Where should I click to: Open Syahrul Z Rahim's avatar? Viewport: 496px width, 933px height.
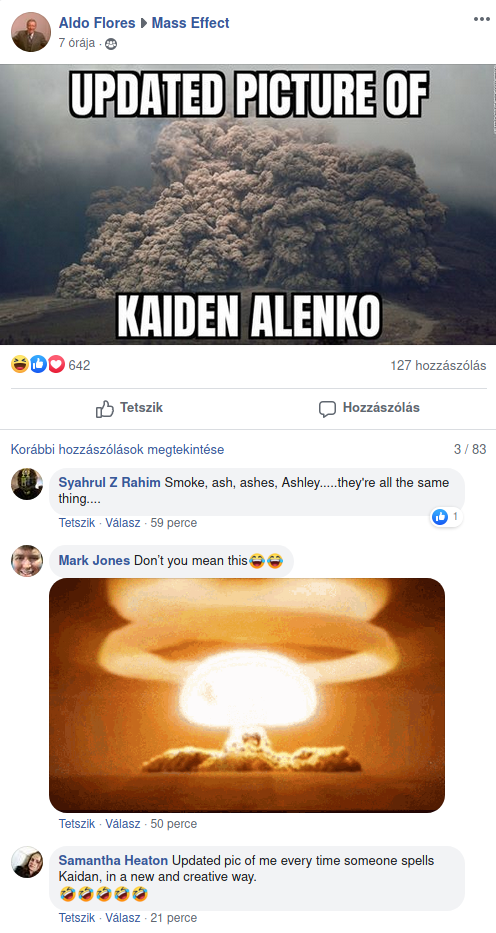(27, 484)
